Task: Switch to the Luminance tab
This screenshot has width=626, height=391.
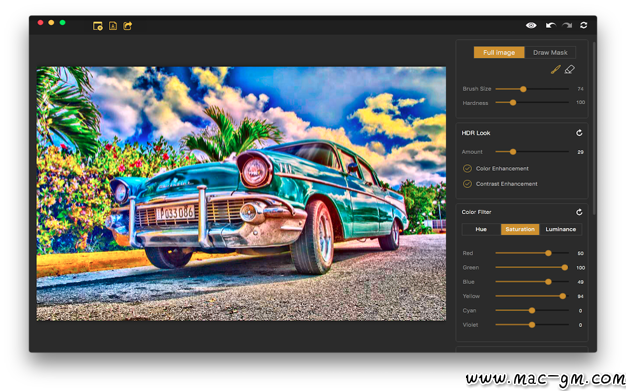Action: point(561,229)
